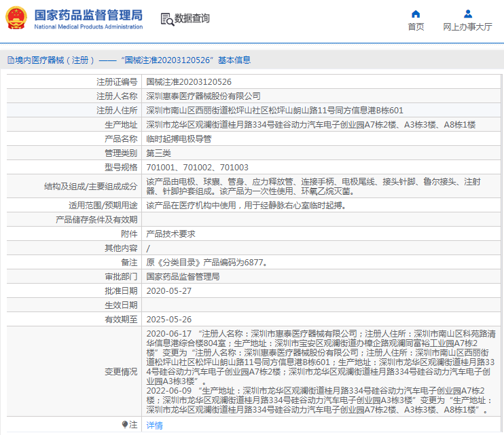The width and height of the screenshot is (504, 435).
Task: Click the 首页 home icon
Action: point(416,14)
